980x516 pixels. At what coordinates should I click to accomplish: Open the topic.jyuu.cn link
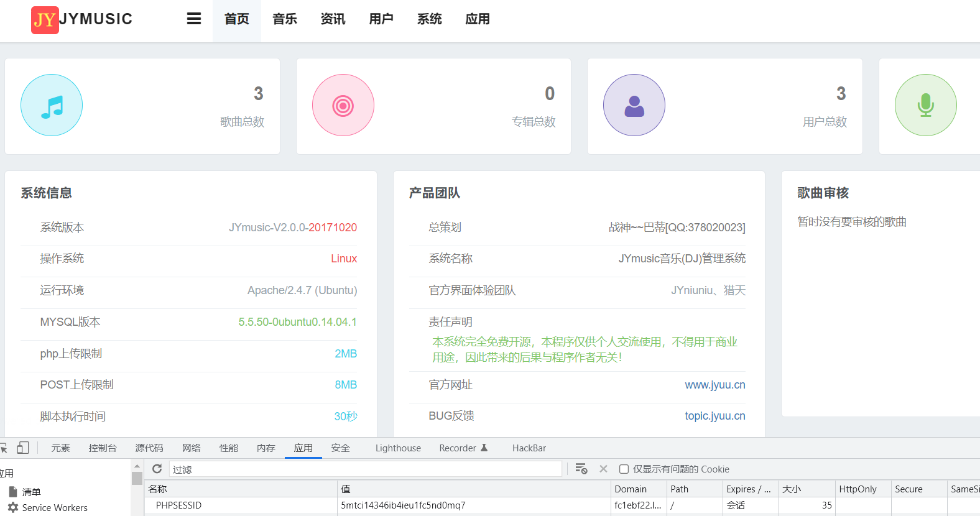(x=715, y=416)
